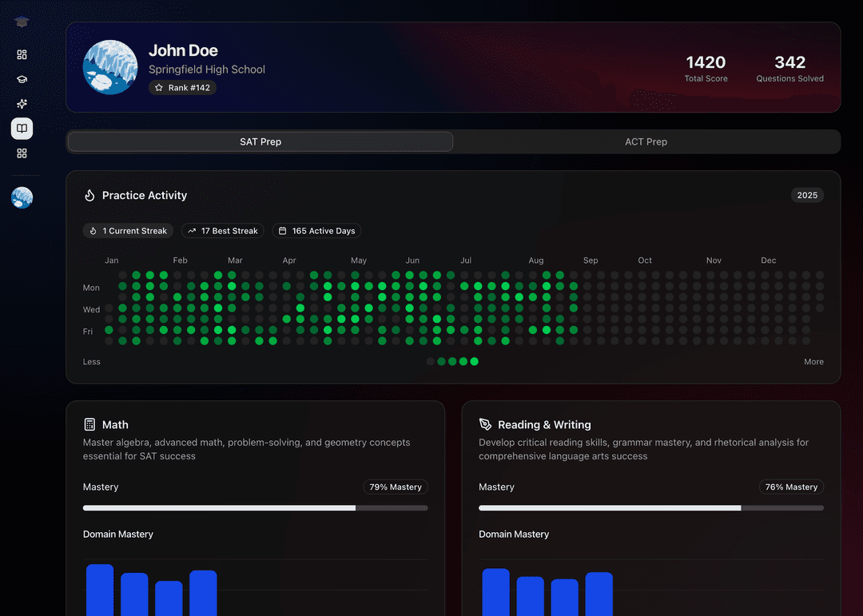The width and height of the screenshot is (863, 616).
Task: Open the dashboard layout sidebar icon
Action: pyautogui.click(x=22, y=54)
